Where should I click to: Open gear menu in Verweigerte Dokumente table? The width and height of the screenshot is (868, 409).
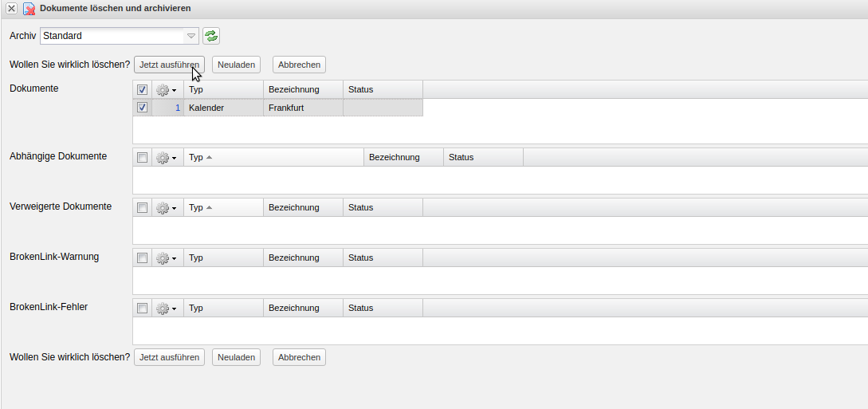tap(167, 208)
